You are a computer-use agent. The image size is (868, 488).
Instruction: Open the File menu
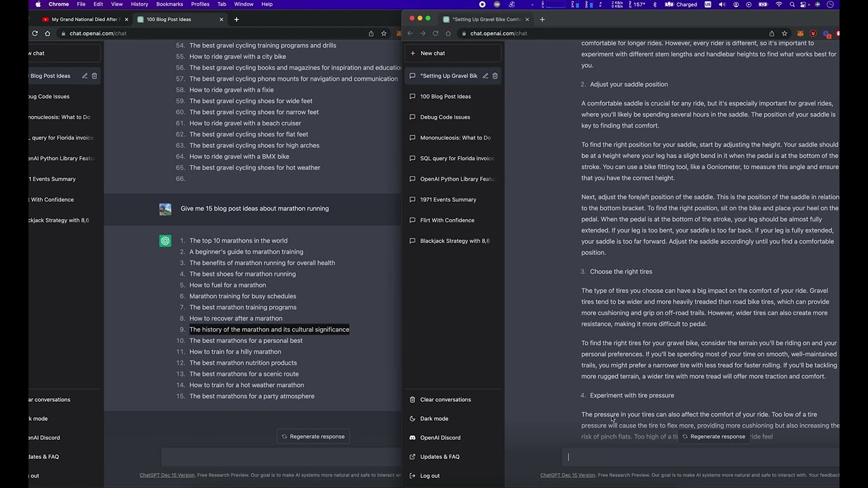(x=81, y=4)
